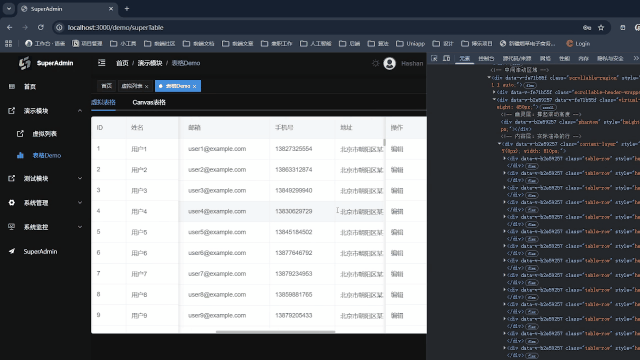Expand the 测试模块 sidebar group
The image size is (640, 360).
pos(45,178)
